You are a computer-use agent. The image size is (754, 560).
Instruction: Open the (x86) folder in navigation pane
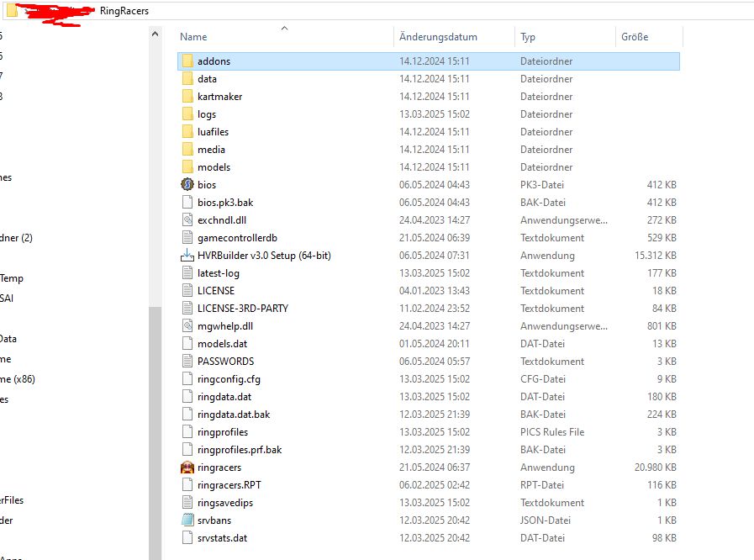[x=18, y=379]
